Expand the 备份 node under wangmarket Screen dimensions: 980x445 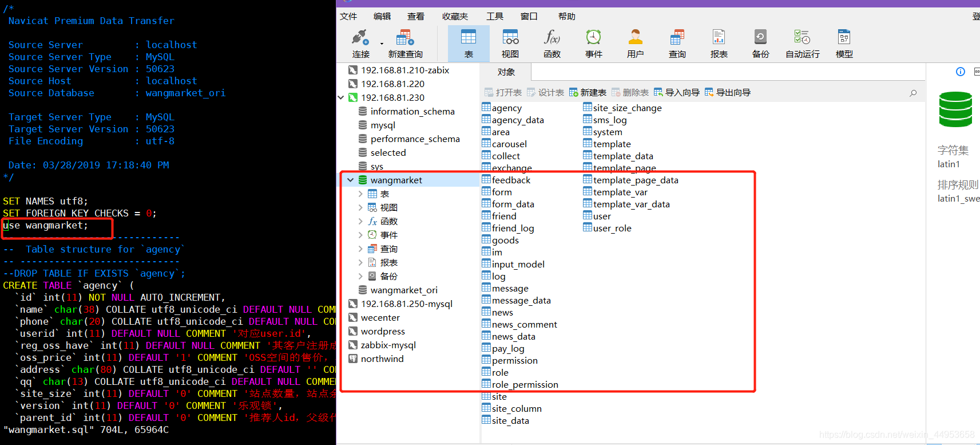point(360,276)
